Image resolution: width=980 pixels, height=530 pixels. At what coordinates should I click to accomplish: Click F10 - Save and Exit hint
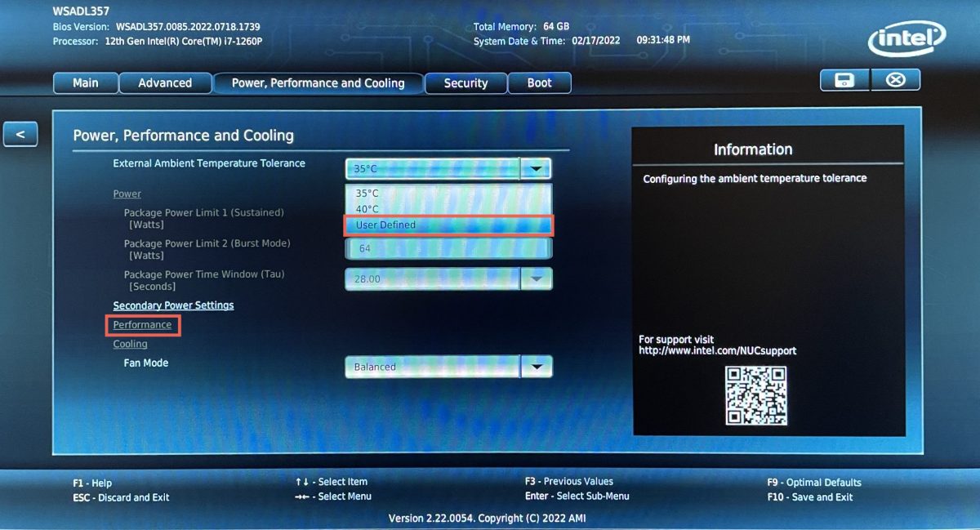click(x=810, y=497)
